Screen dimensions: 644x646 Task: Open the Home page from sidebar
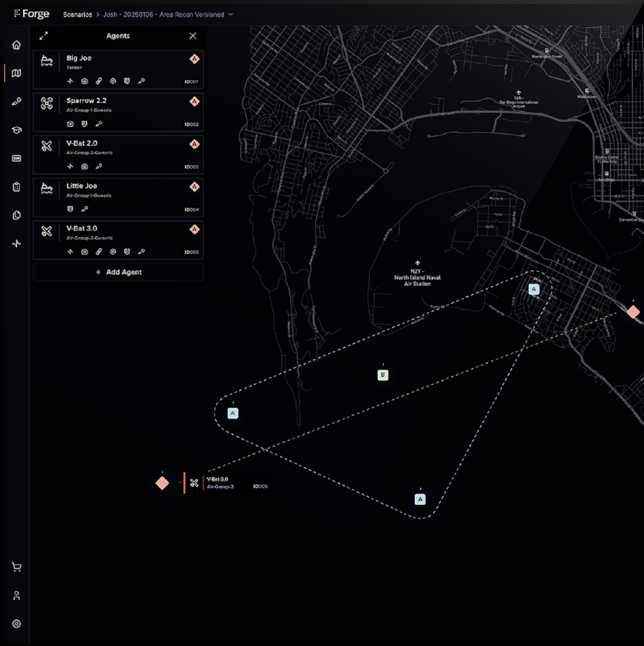coord(17,45)
